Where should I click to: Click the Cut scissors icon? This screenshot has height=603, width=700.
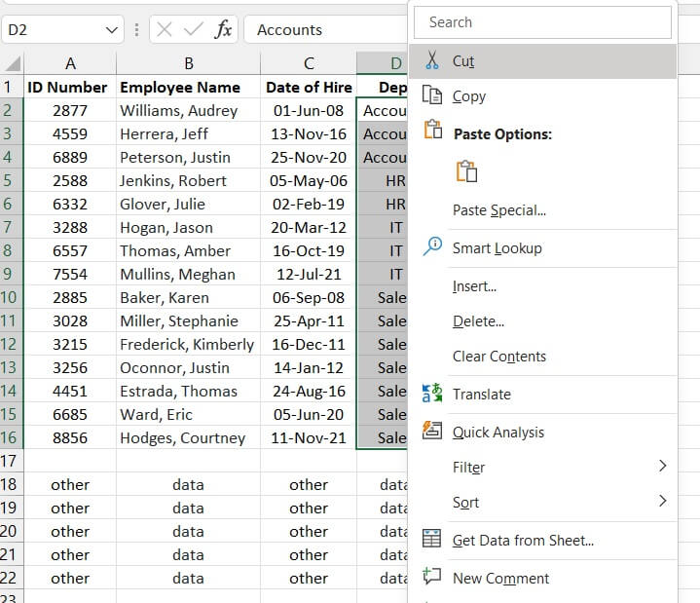pos(432,61)
